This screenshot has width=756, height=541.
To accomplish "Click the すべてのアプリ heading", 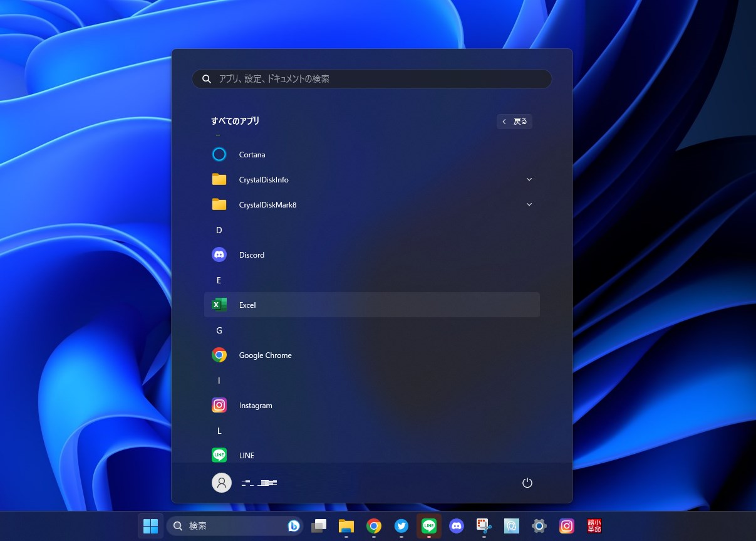I will (x=235, y=120).
